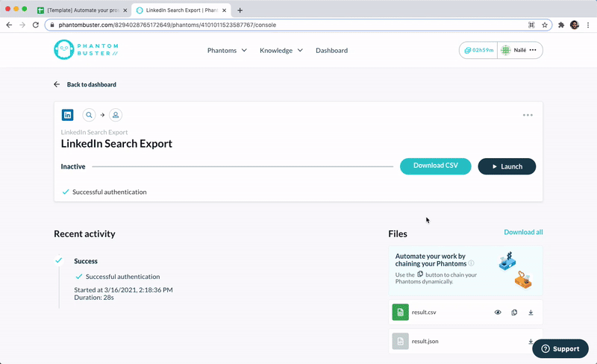The height and width of the screenshot is (364, 597).
Task: Download result.csv with the arrow icon
Action: click(531, 313)
